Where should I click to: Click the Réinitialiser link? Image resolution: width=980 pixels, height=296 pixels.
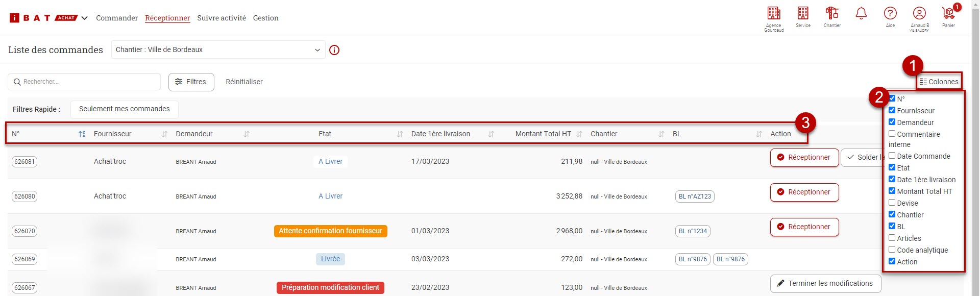(x=244, y=82)
